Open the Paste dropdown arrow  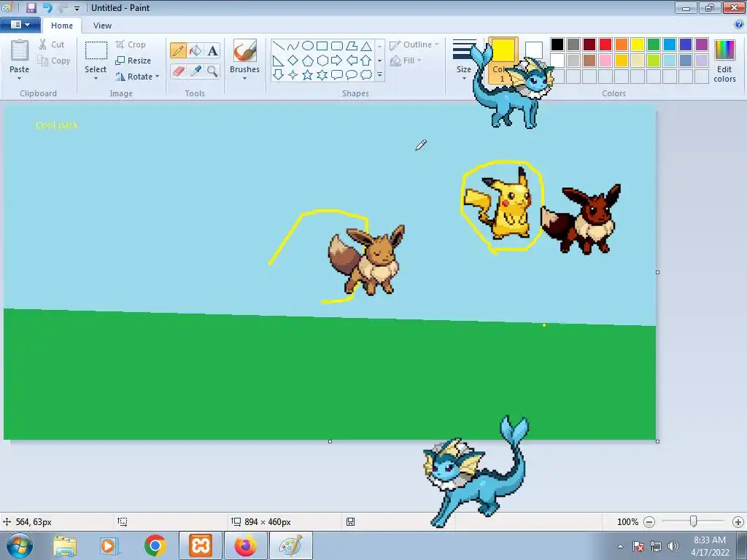point(20,79)
